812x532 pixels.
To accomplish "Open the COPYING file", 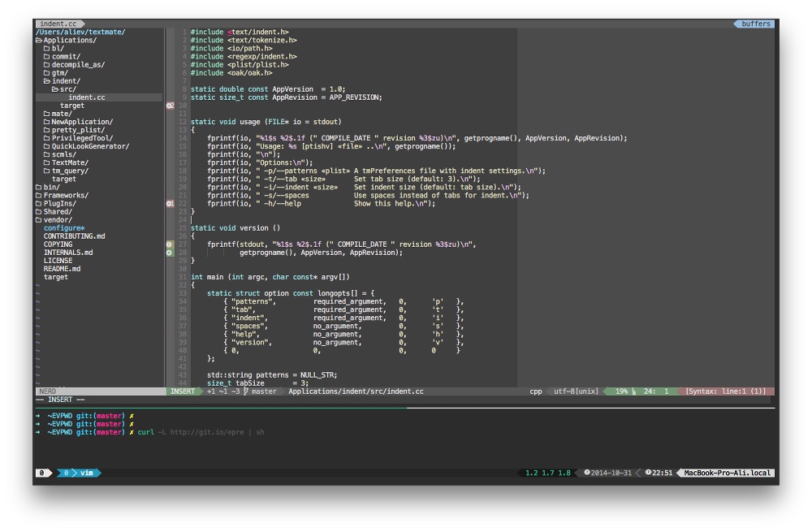I will [x=58, y=244].
